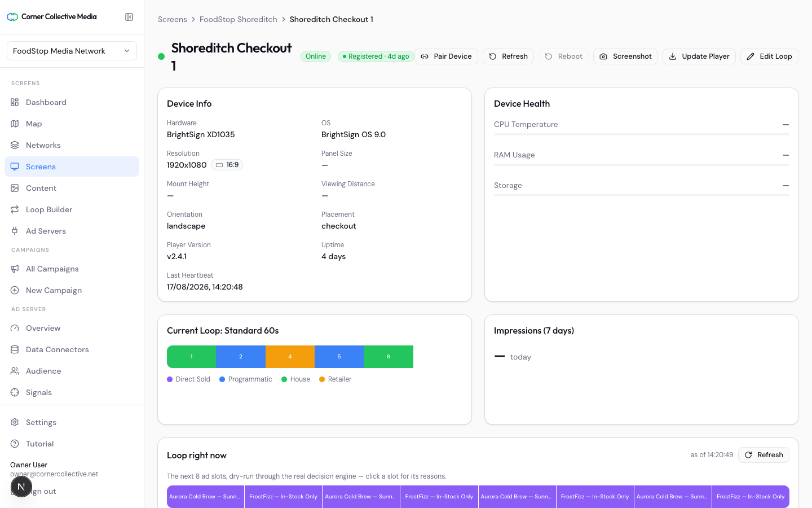Click the Tutorial help icon

click(x=15, y=444)
